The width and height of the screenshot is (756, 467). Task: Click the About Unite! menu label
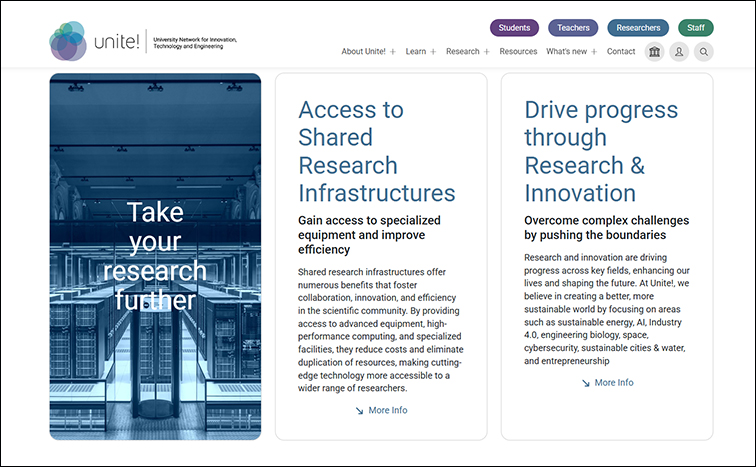[x=364, y=52]
